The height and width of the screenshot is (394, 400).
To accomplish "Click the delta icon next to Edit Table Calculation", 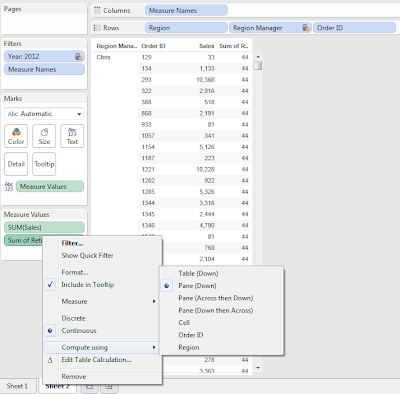I will (50, 360).
